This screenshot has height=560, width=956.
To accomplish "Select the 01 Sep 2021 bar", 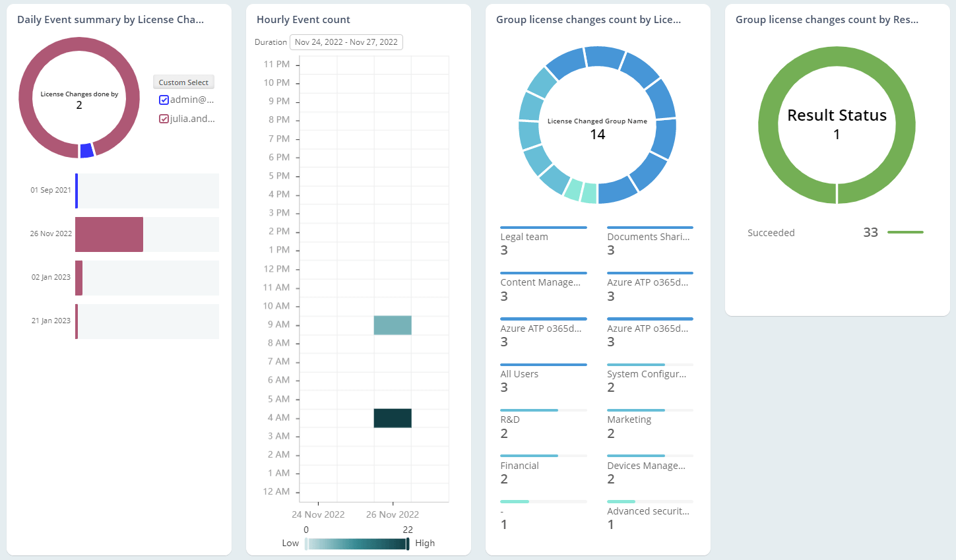I will point(77,191).
